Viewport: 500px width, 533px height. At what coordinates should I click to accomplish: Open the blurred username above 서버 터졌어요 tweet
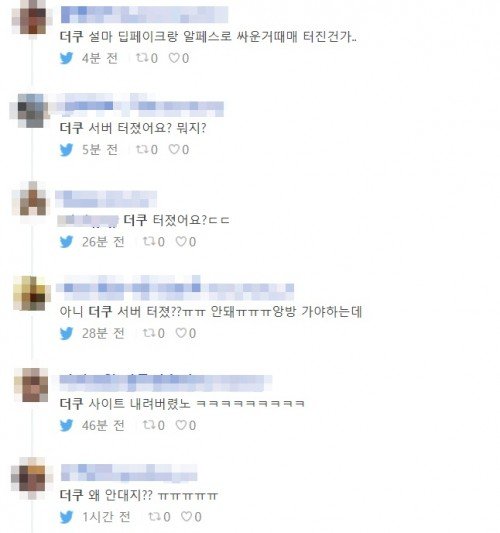142,106
